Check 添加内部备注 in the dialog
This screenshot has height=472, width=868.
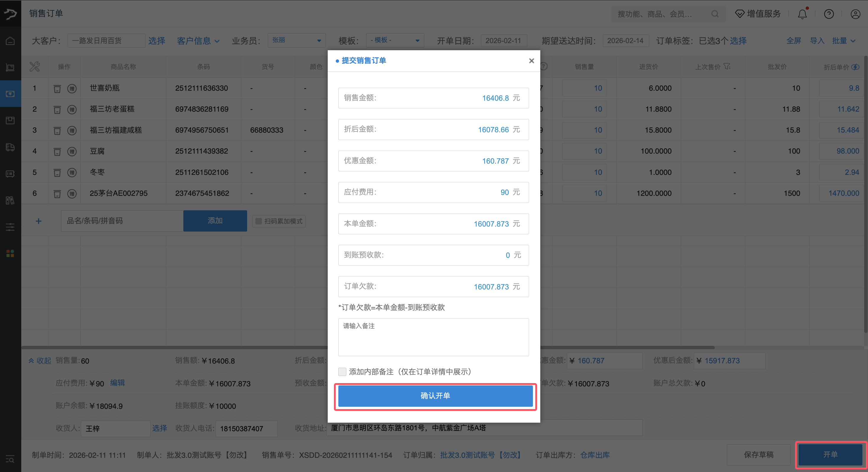pyautogui.click(x=342, y=372)
